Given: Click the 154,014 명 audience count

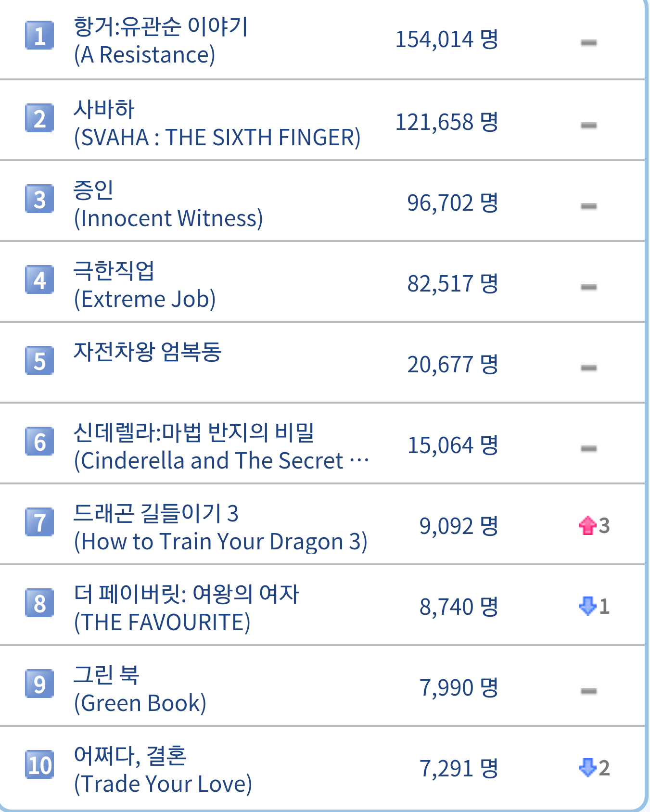Looking at the screenshot, I should pyautogui.click(x=446, y=39).
